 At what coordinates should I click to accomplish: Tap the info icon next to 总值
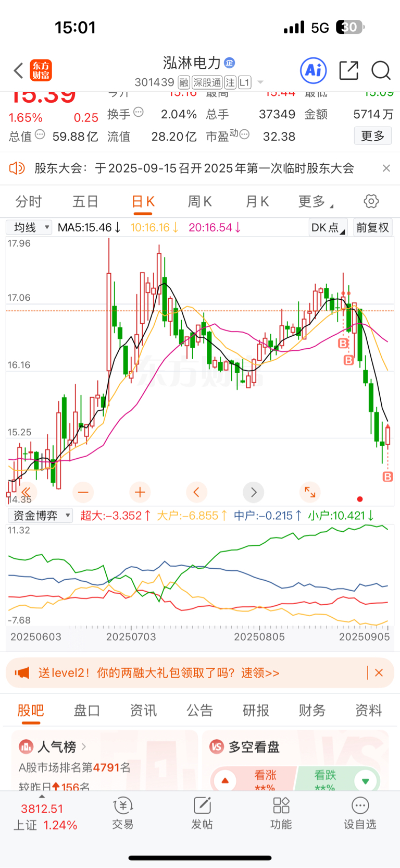click(x=40, y=134)
